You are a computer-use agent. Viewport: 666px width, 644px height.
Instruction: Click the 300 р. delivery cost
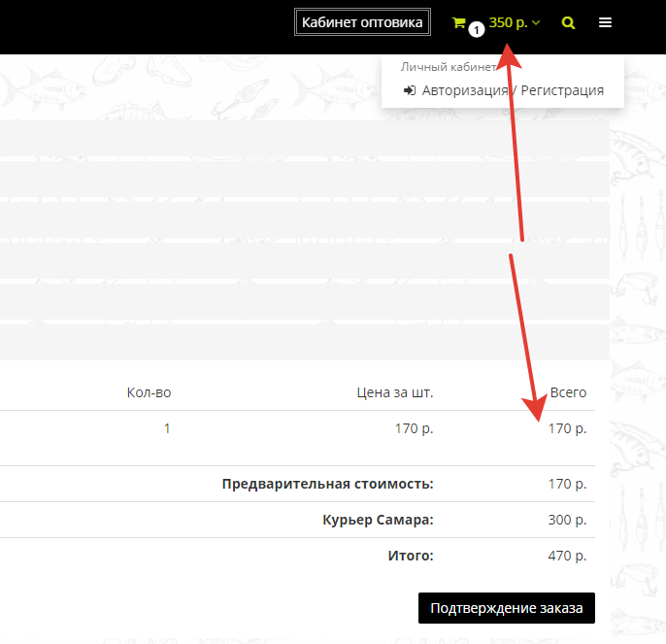tap(567, 520)
